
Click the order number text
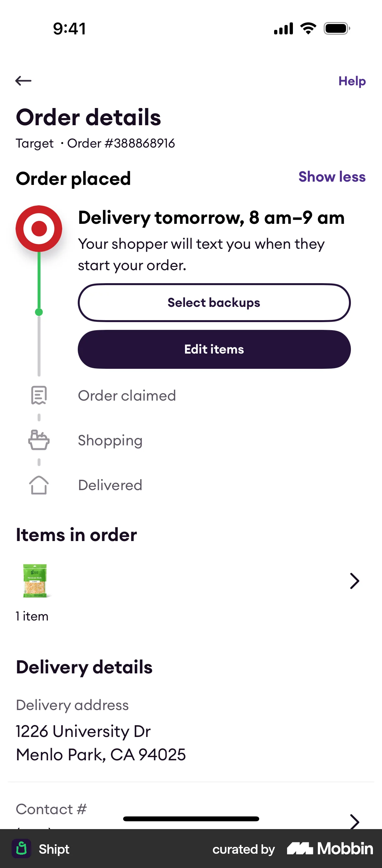pos(121,143)
